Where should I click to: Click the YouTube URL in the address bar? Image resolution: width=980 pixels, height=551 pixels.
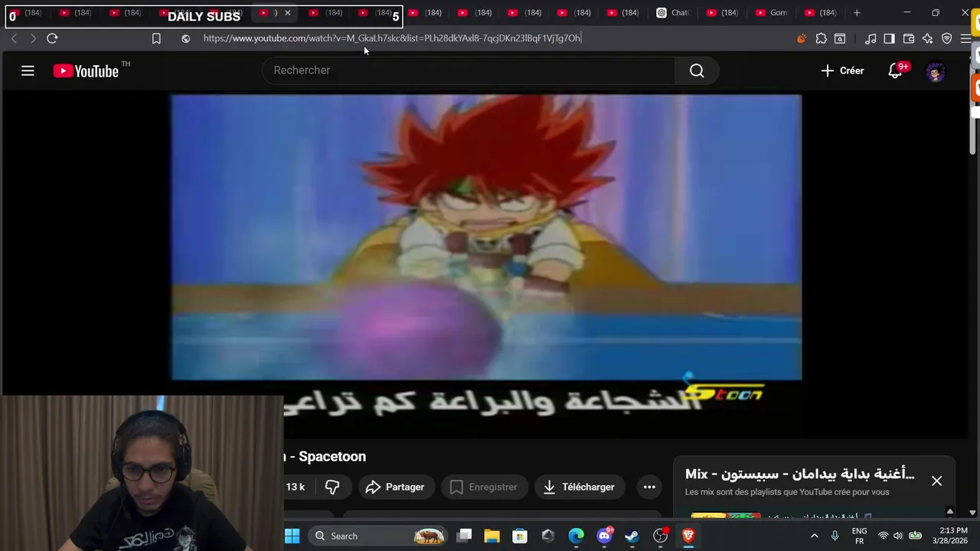[x=392, y=38]
